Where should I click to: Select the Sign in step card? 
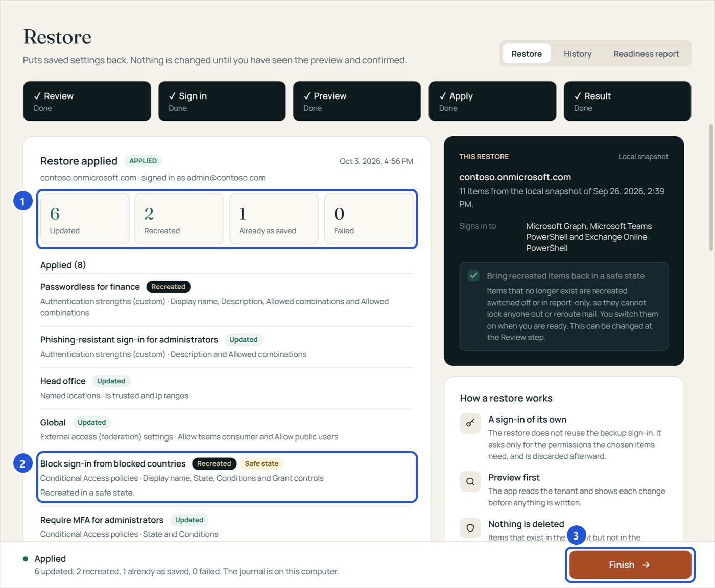point(222,101)
